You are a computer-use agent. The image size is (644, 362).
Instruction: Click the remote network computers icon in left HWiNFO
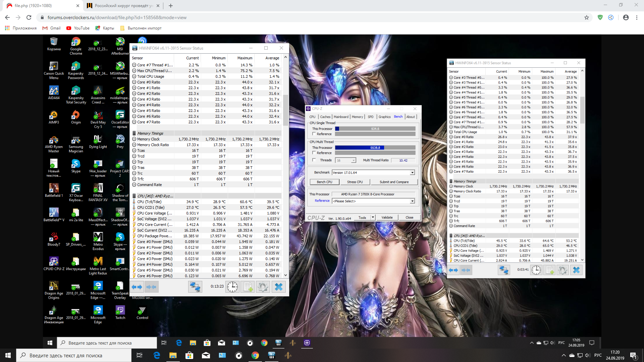click(x=195, y=287)
